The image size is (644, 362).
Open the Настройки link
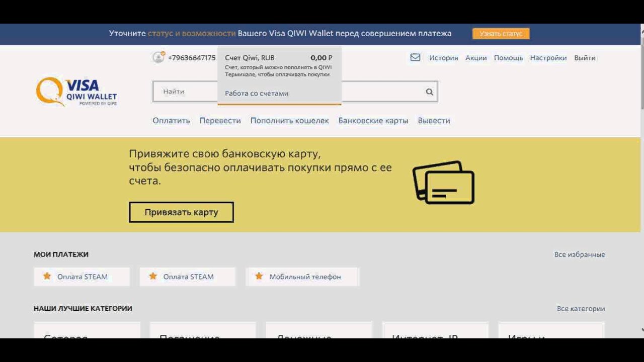[548, 58]
